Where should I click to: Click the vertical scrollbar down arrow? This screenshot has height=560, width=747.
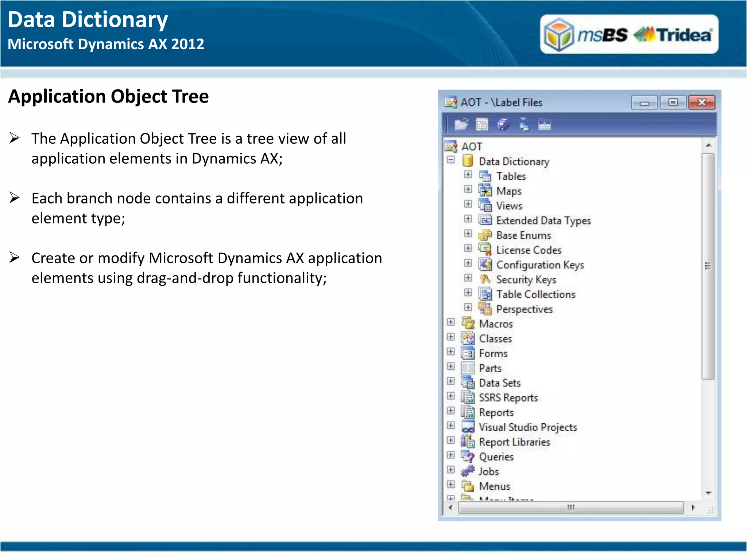pos(708,493)
